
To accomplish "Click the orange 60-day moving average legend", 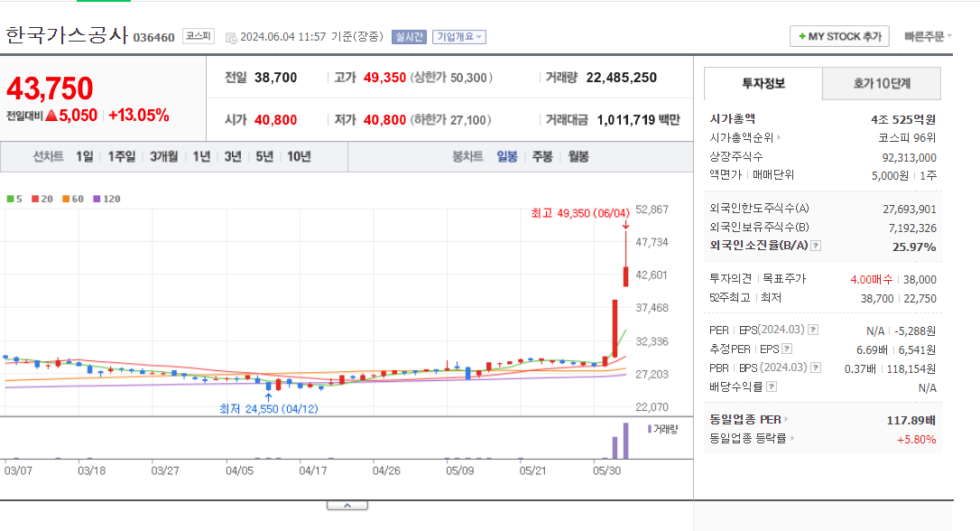I will (72, 199).
